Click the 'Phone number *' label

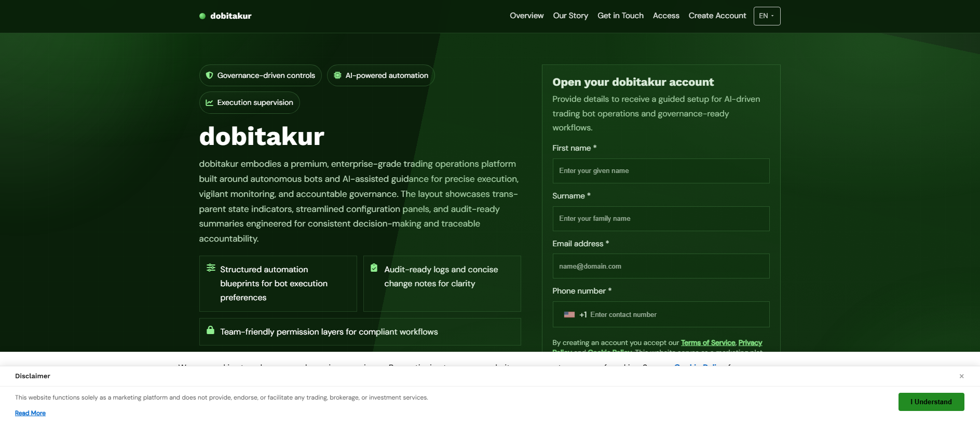582,291
